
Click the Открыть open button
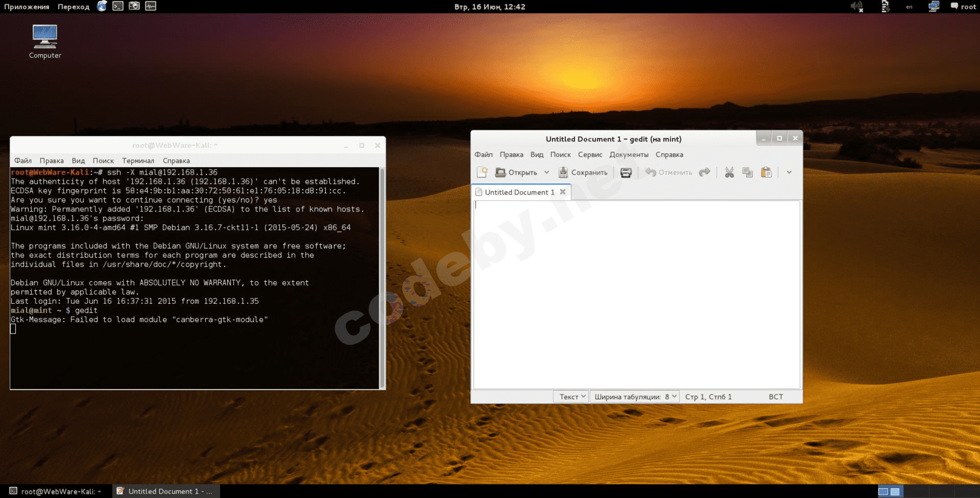516,173
